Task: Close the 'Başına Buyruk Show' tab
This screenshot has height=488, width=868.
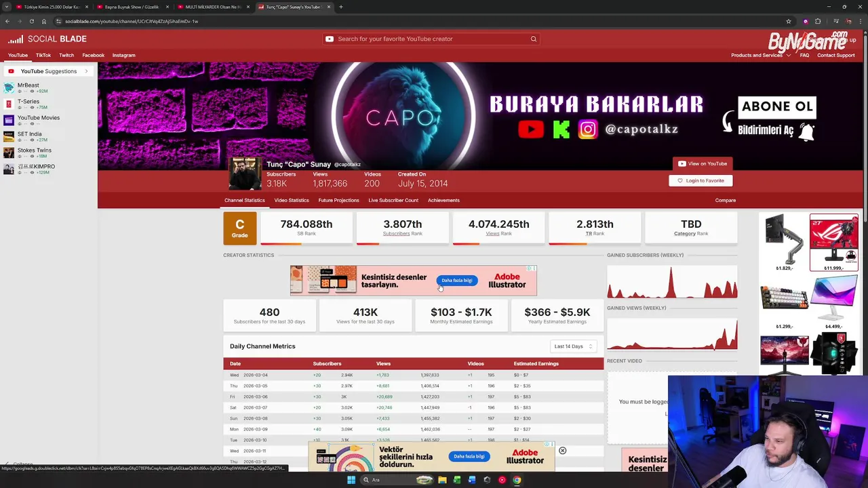Action: click(167, 7)
